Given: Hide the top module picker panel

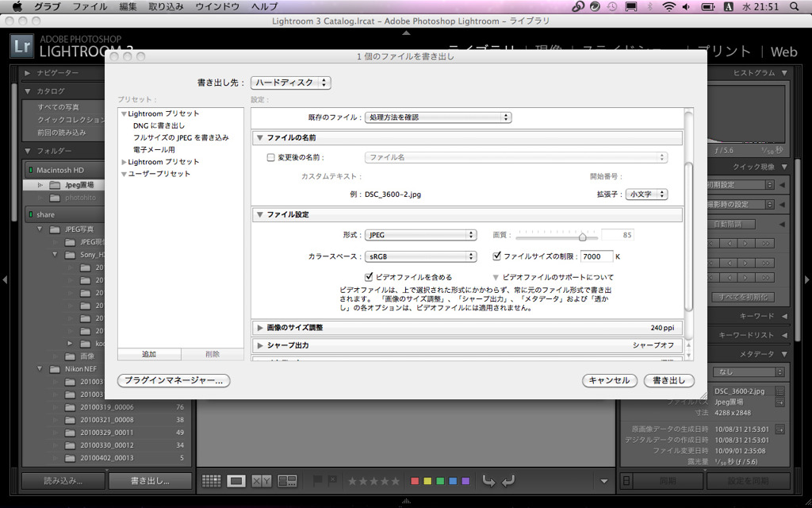Looking at the screenshot, I should pyautogui.click(x=407, y=33).
